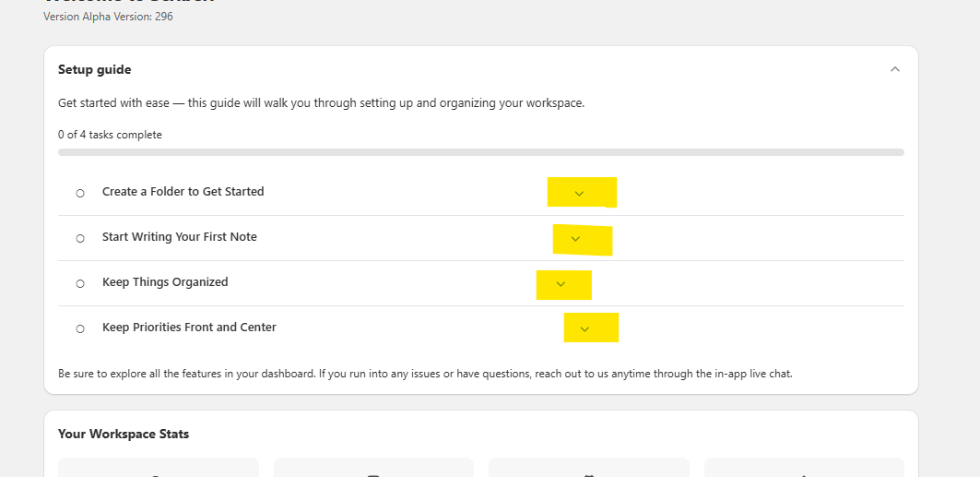Mark Create a Folder task circle complete
This screenshot has width=980, height=477.
80,193
